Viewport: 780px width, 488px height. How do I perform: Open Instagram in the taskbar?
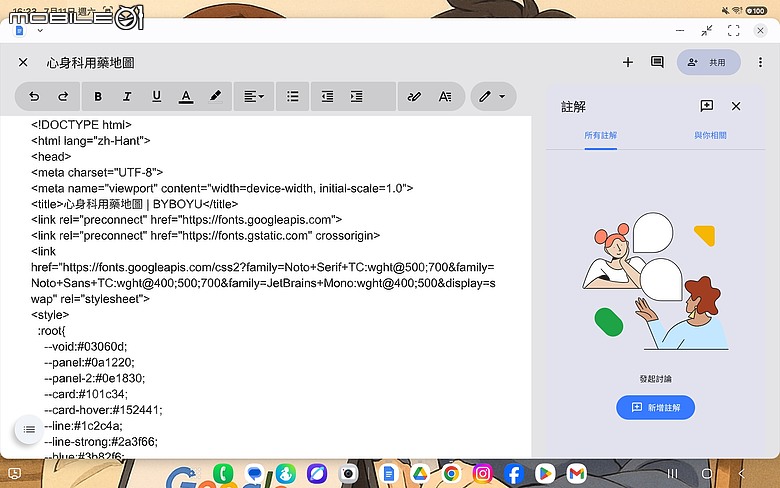tap(483, 474)
